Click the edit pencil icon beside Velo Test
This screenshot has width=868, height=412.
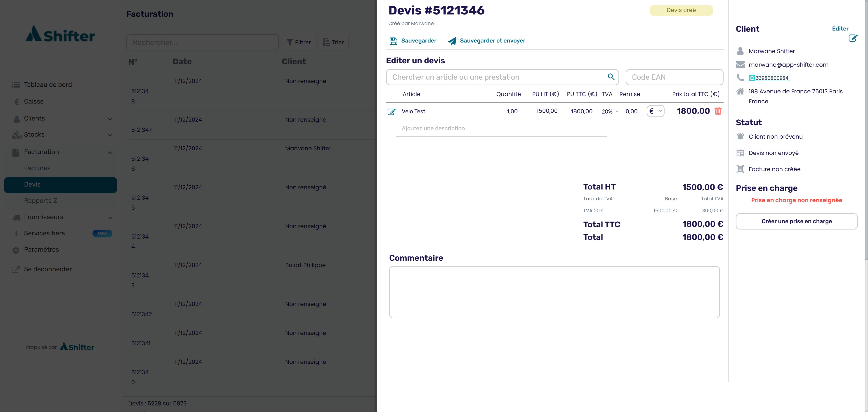coord(391,112)
